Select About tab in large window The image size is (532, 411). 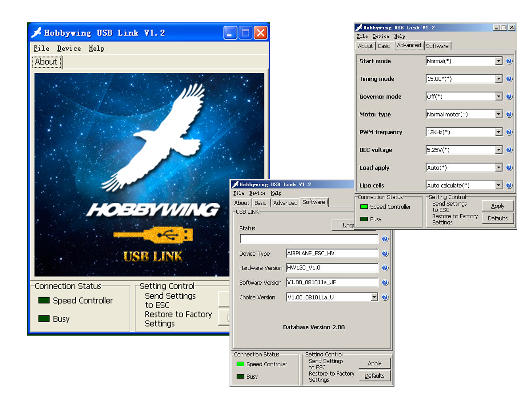tap(46, 62)
